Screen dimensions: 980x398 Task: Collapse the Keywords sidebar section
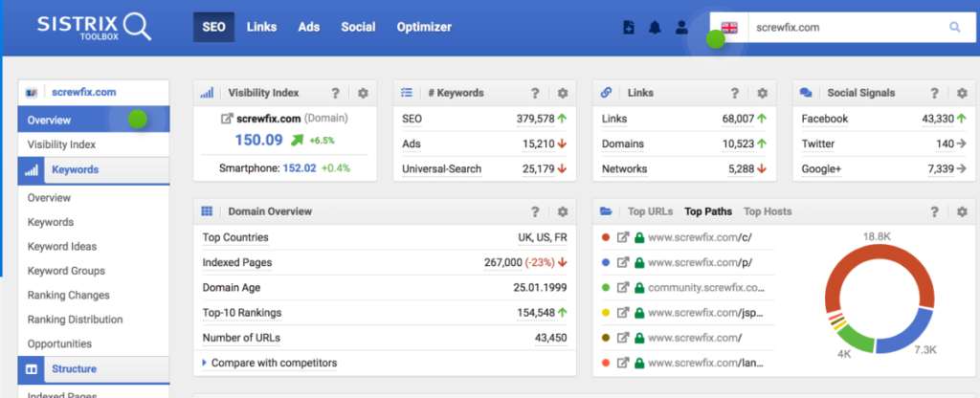(x=94, y=170)
